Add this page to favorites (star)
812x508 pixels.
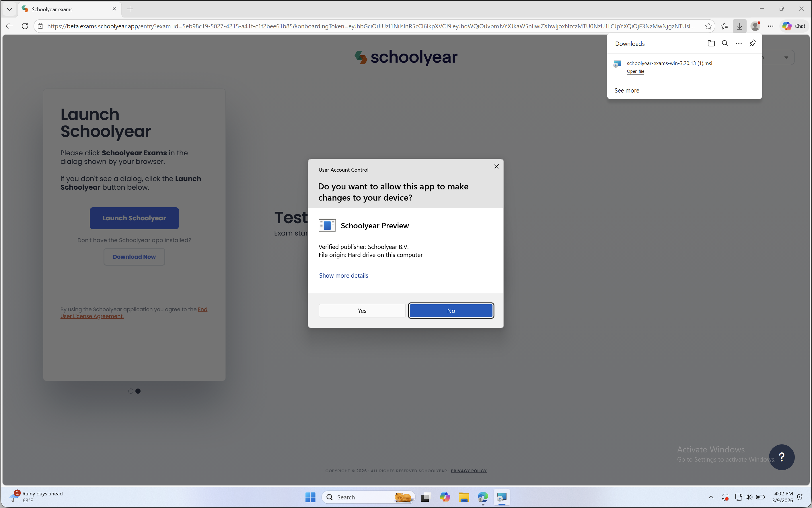708,26
